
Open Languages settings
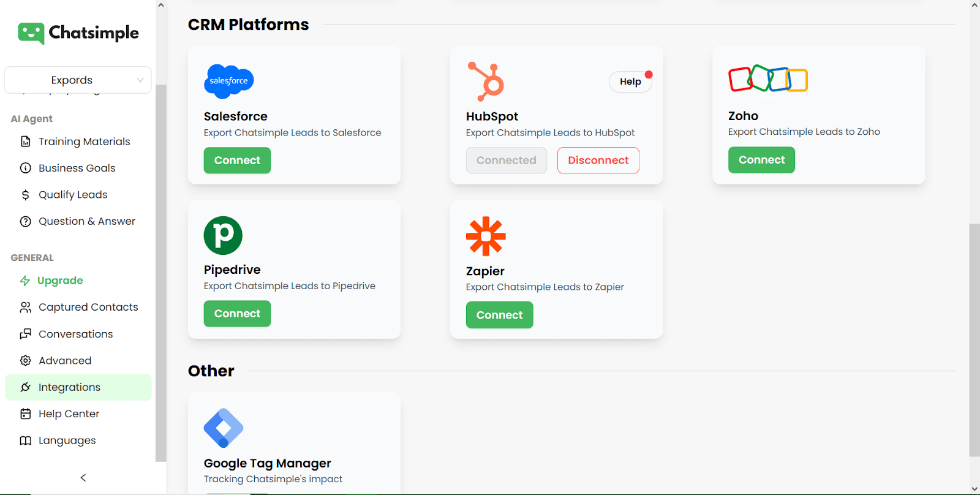pos(67,440)
